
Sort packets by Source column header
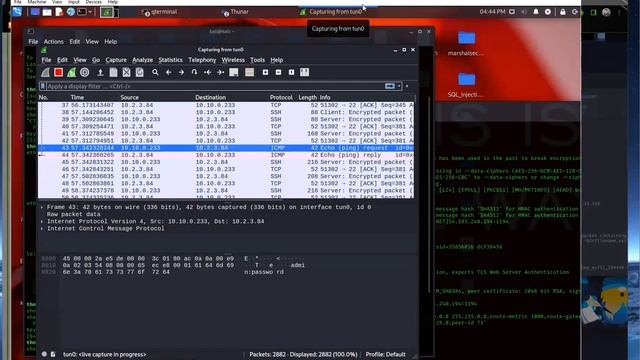point(129,98)
